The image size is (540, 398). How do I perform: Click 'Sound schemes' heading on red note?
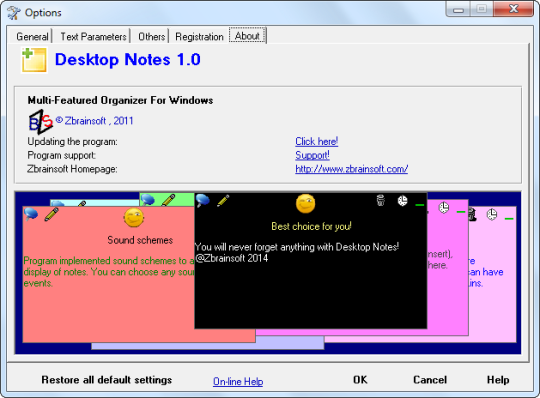pos(140,240)
